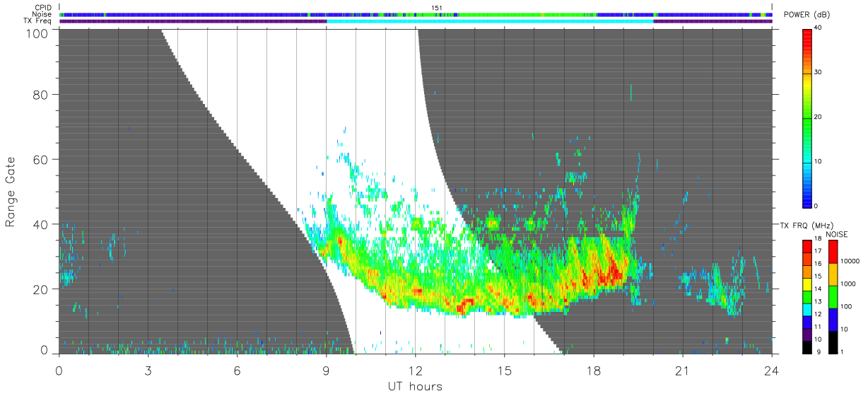Click the purple 10 MHz swatch in the TX FRQ legend

[808, 335]
